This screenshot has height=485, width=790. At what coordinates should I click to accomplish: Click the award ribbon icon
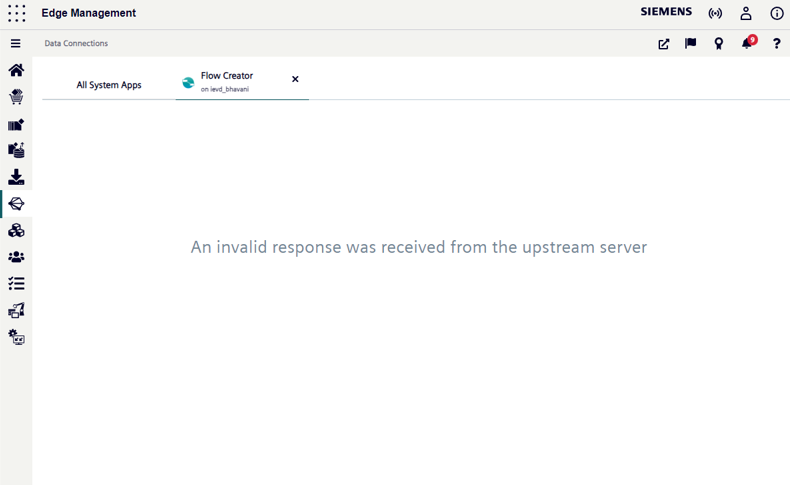coord(718,44)
